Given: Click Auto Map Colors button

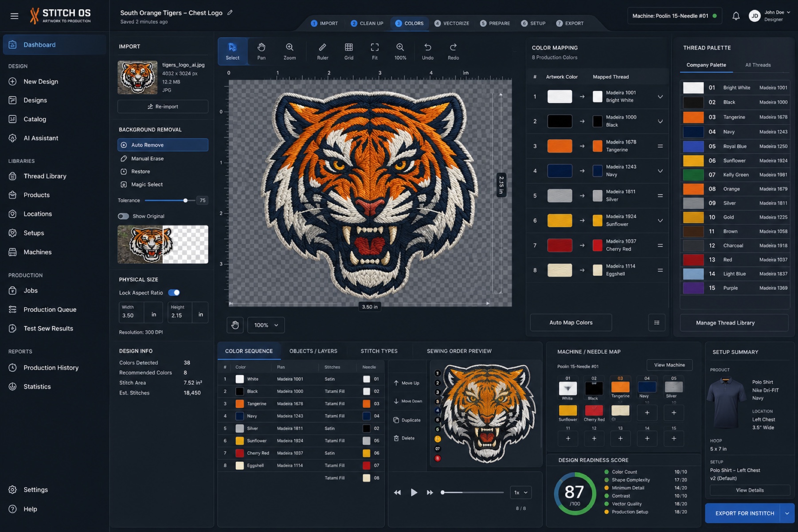Looking at the screenshot, I should [571, 322].
